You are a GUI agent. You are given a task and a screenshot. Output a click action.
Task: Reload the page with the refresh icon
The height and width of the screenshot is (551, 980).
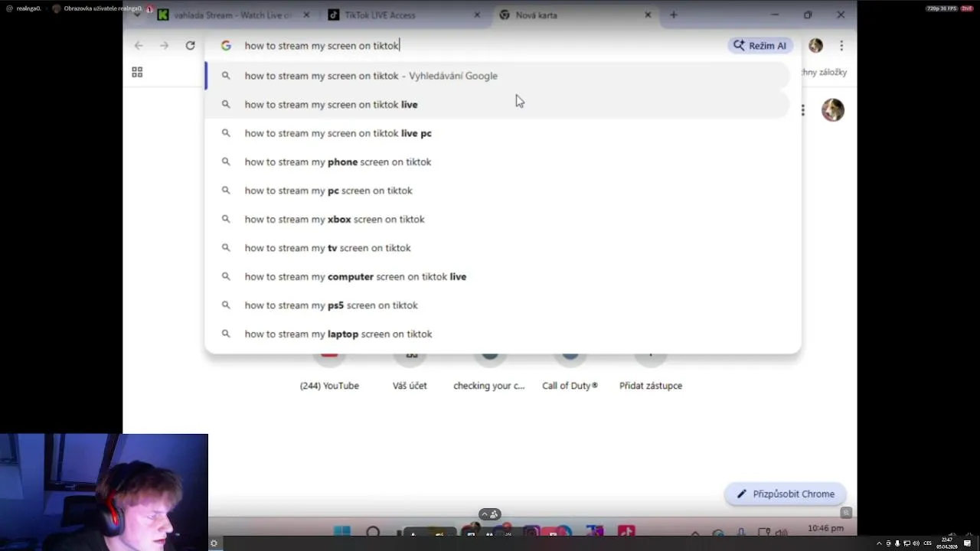pos(190,46)
